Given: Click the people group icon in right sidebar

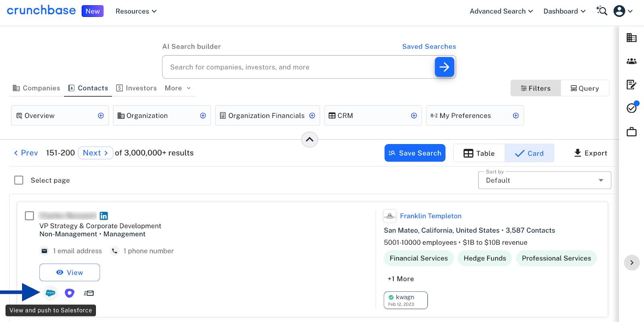Looking at the screenshot, I should 632,61.
